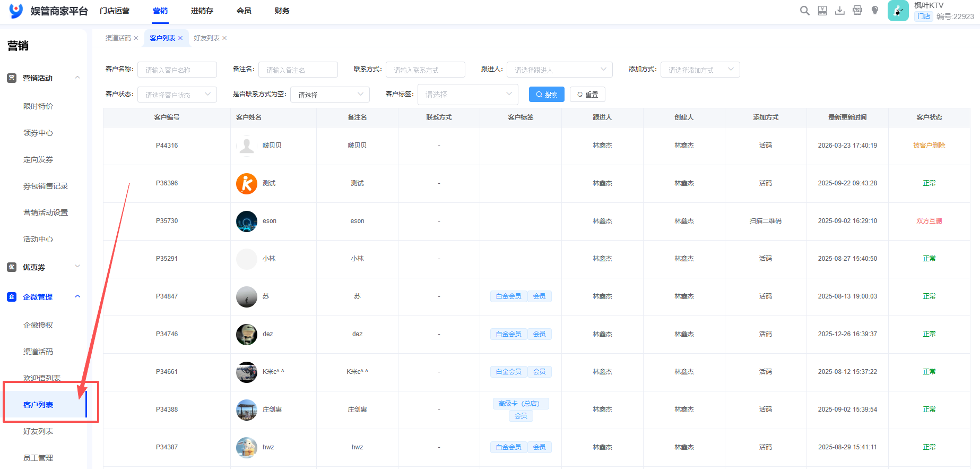Screen dimensions: 980x469
Task: Click the orange avatar of customer 测试
Action: 246,184
